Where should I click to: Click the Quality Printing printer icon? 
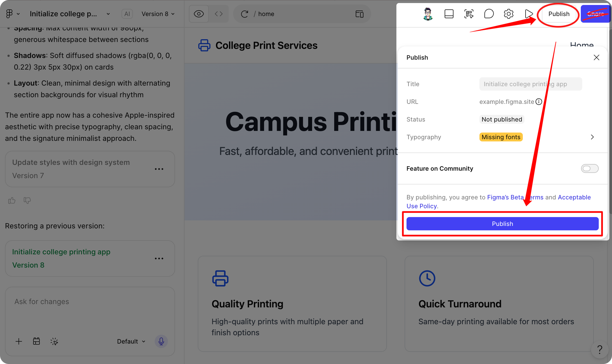(x=220, y=278)
